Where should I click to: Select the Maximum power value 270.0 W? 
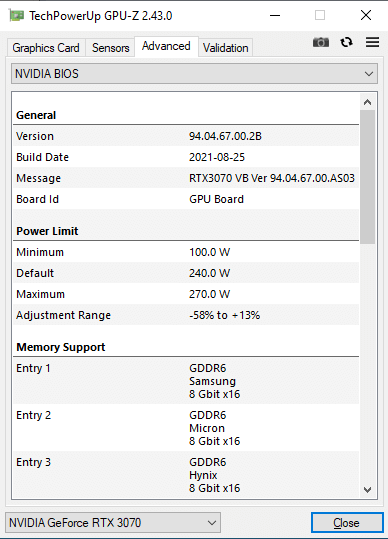209,294
